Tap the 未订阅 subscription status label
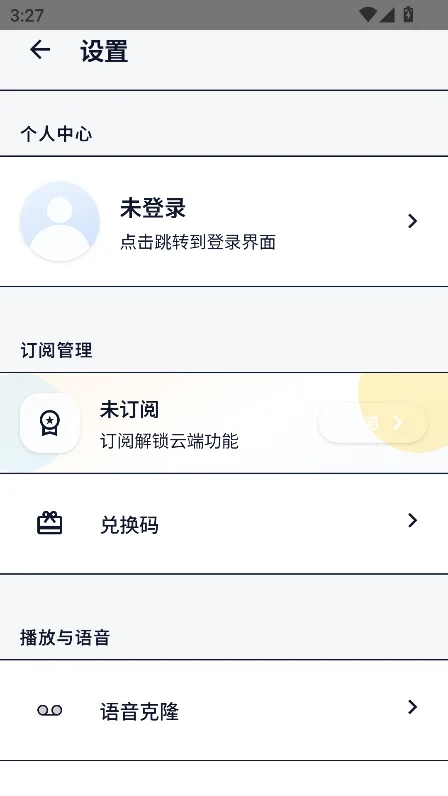448x796 pixels. coord(129,409)
